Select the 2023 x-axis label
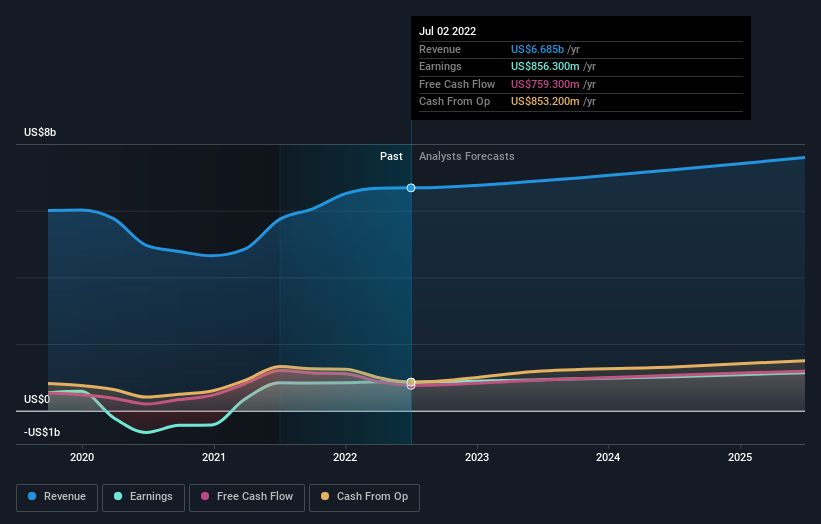Viewport: 821px width, 524px height. pos(477,457)
